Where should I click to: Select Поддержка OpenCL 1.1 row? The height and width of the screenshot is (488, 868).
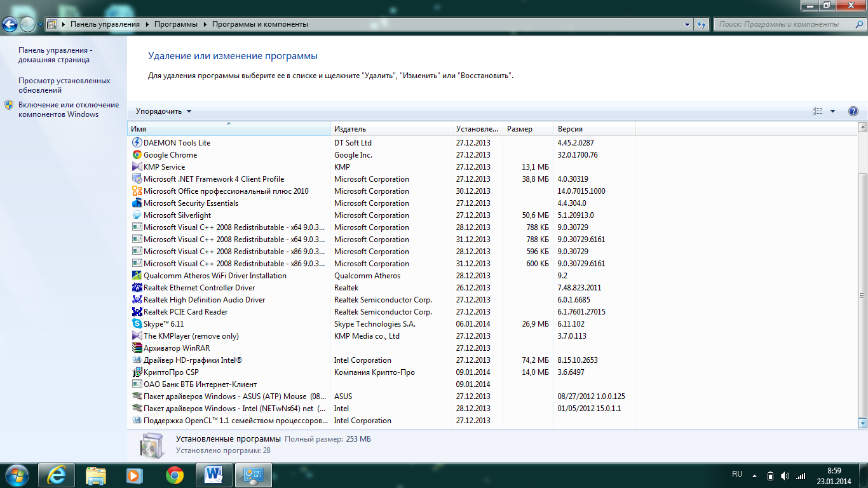click(381, 421)
